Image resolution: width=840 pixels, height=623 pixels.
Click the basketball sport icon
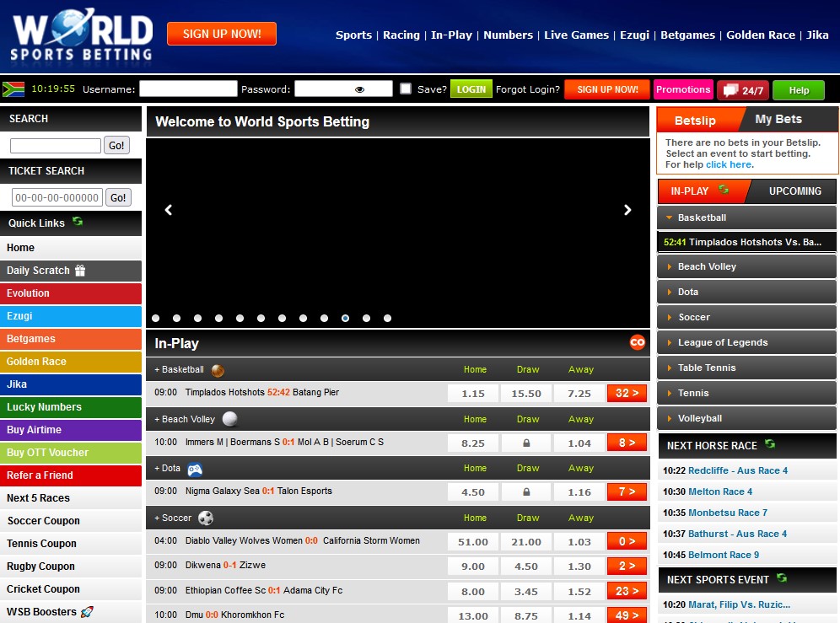(218, 370)
